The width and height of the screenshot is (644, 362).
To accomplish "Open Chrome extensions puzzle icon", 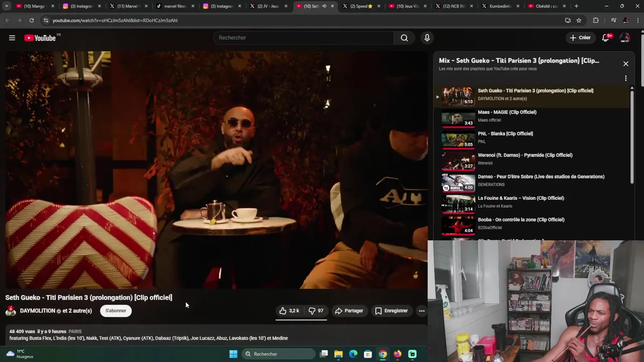I will point(596,20).
